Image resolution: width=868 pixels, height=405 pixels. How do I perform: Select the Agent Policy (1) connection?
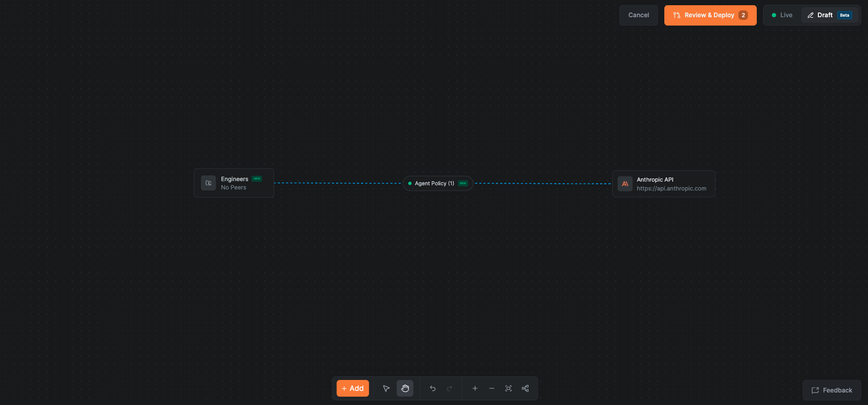coord(438,183)
